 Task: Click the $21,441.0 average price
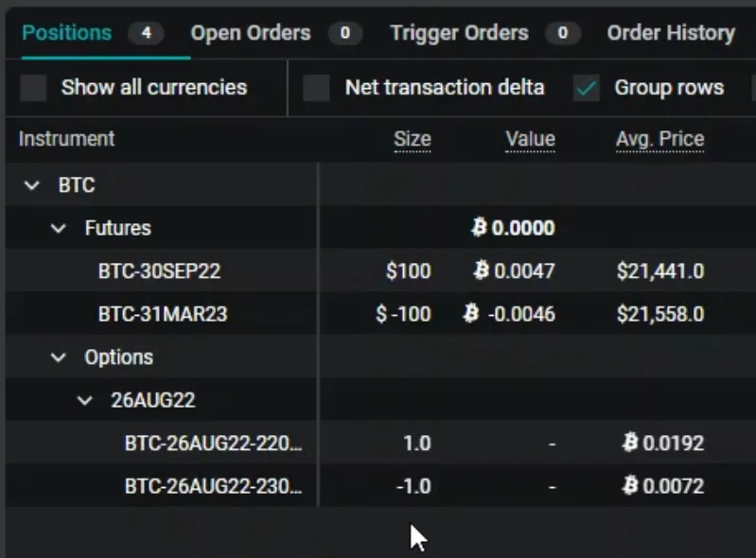point(660,270)
